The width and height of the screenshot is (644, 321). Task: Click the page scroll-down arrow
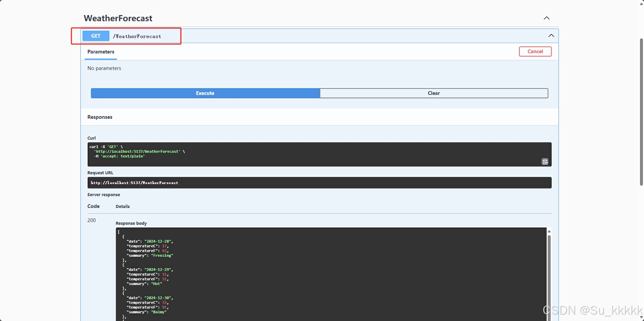pyautogui.click(x=641, y=317)
